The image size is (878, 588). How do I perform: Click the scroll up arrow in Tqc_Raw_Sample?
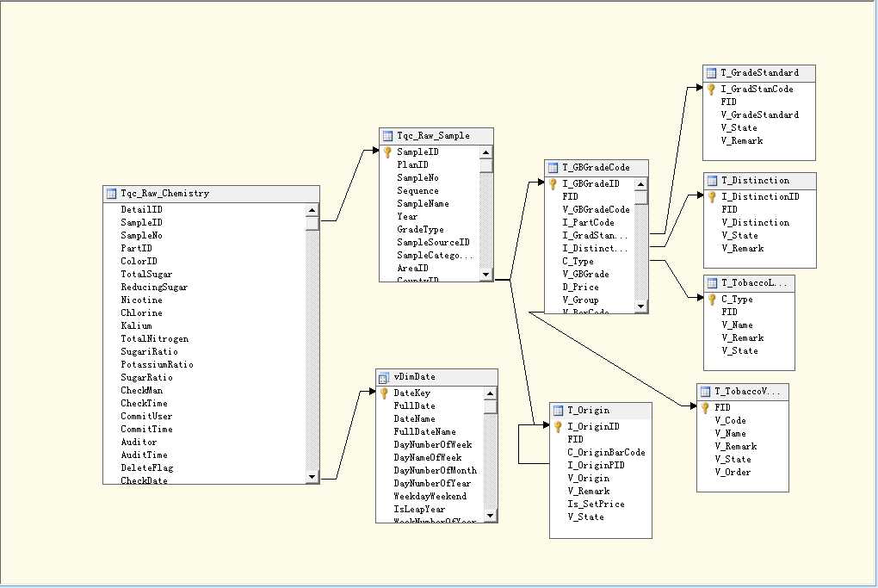pos(485,152)
